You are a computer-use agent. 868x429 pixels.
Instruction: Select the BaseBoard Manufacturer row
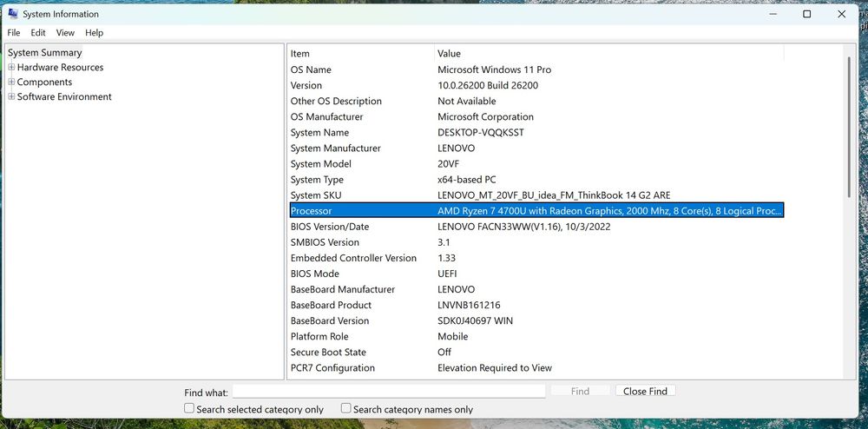pyautogui.click(x=536, y=289)
